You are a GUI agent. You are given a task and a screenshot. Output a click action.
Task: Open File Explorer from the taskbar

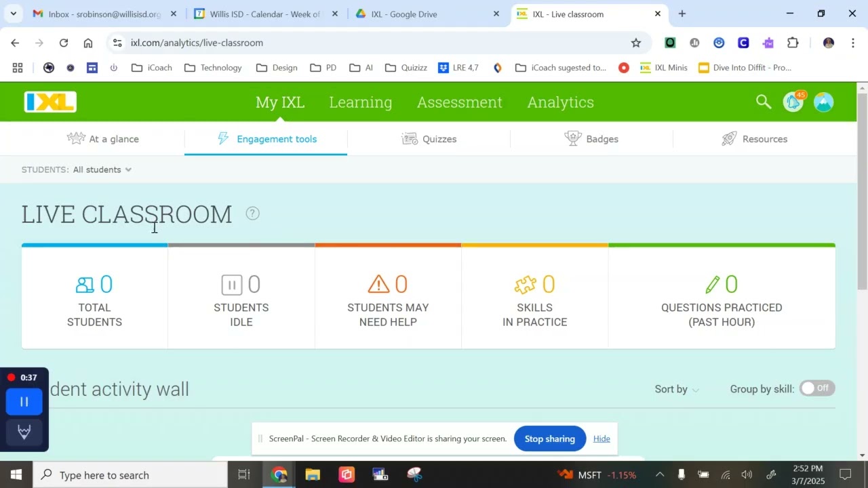[312, 474]
